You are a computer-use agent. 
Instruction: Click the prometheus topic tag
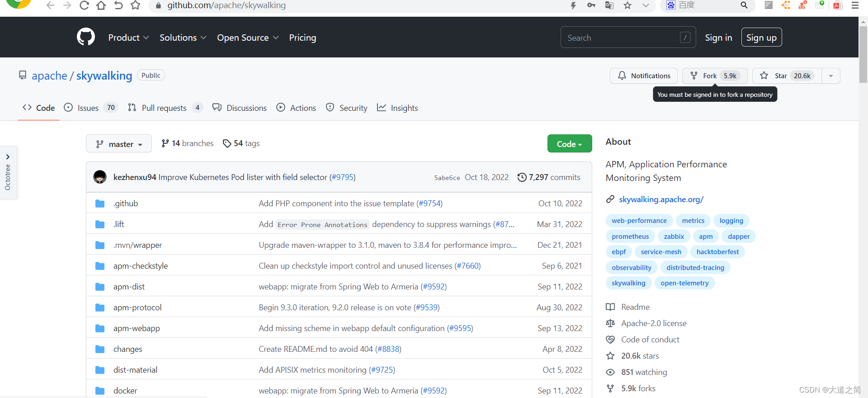point(630,237)
